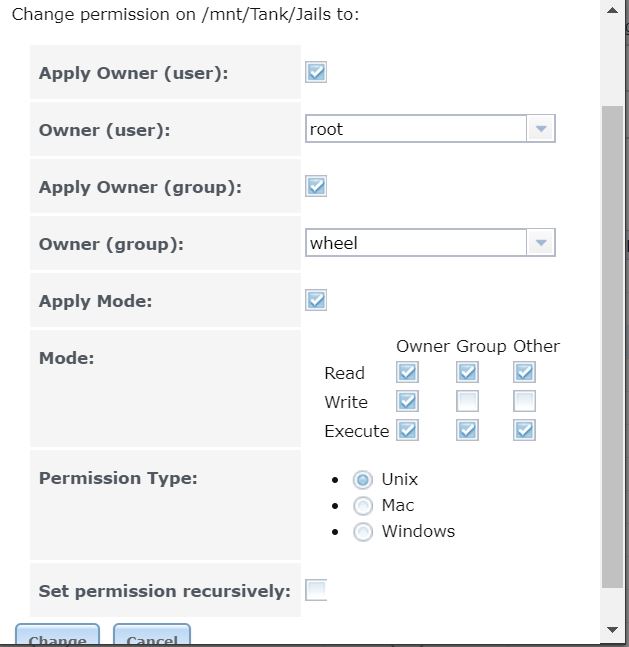Click the root owner user field

416,129
